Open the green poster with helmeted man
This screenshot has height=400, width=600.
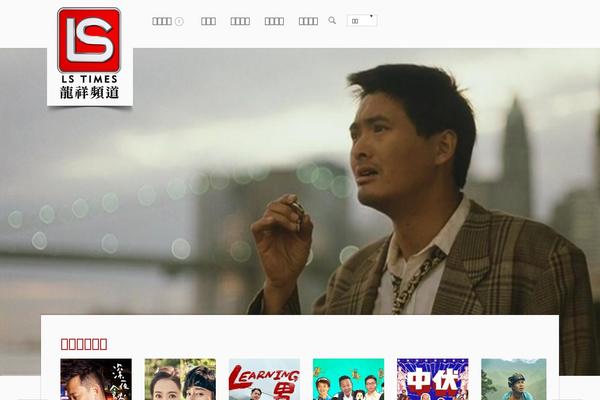click(x=514, y=379)
